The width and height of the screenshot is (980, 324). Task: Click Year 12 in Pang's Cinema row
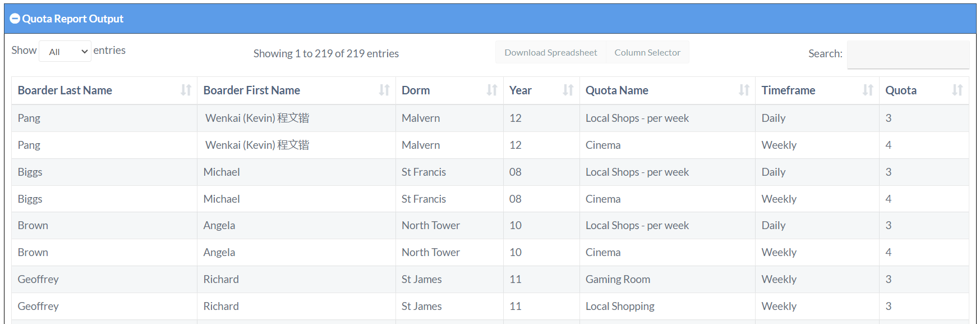point(516,145)
